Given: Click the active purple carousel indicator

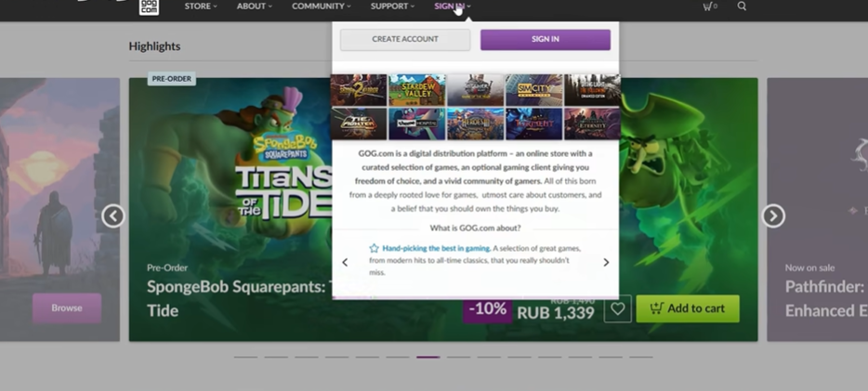Looking at the screenshot, I should point(427,358).
